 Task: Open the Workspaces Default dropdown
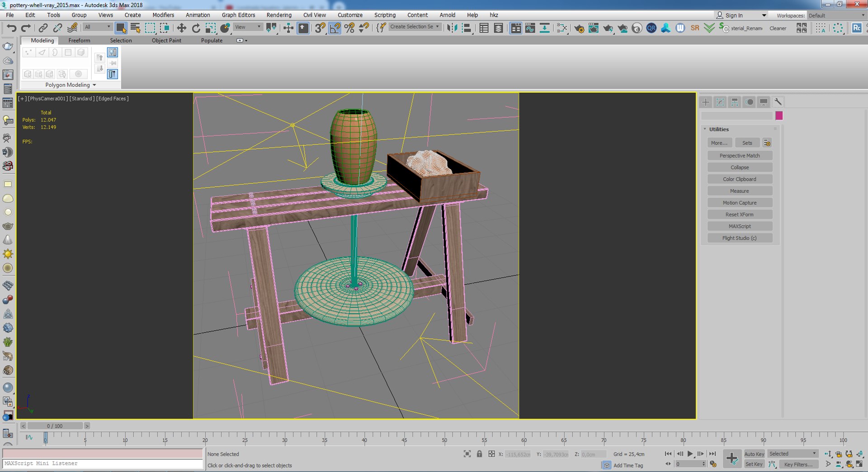coord(836,15)
